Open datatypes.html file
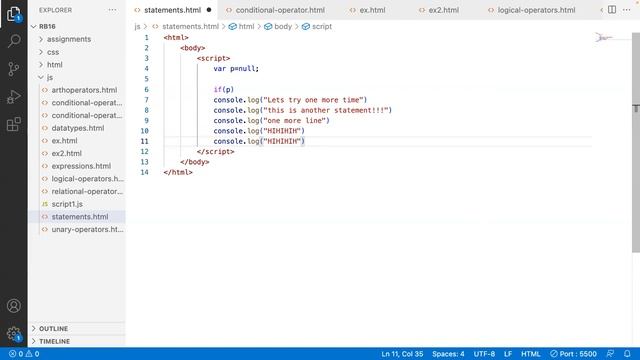This screenshot has width=640, height=360. point(78,128)
